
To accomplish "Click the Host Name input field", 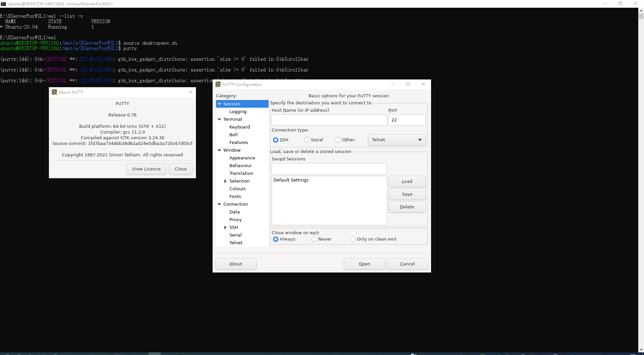I will (329, 120).
